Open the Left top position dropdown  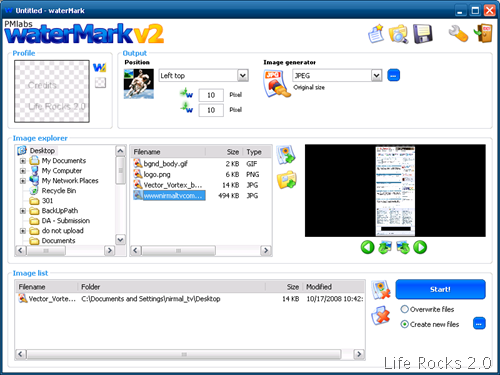tap(243, 75)
